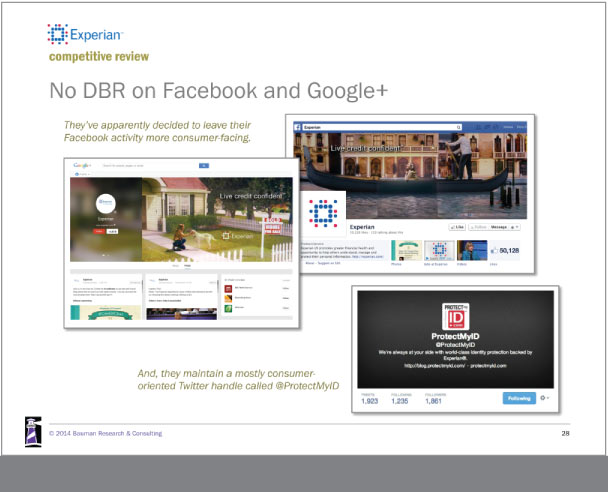This screenshot has height=492, width=608.
Task: Click the round Experian avatar on Google+
Action: (x=105, y=203)
